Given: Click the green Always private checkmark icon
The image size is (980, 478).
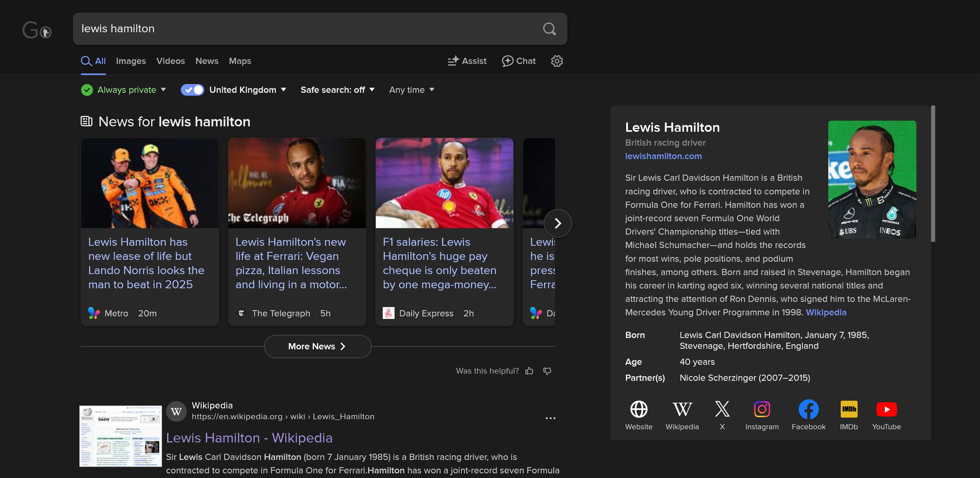Looking at the screenshot, I should point(87,90).
